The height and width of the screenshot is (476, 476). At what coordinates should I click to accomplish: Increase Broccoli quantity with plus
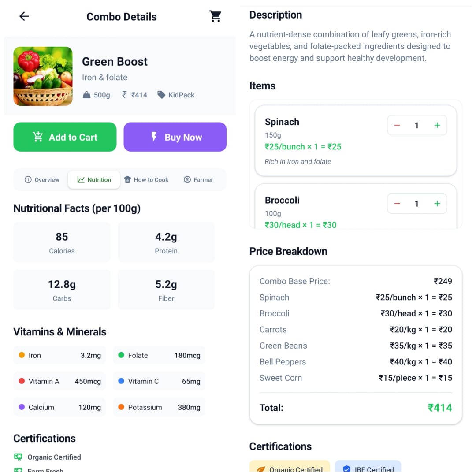[437, 204]
